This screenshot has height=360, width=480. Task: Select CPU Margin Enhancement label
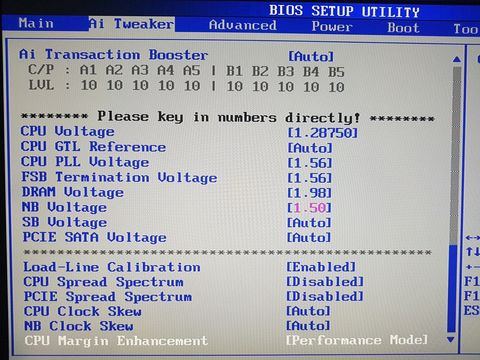pyautogui.click(x=116, y=341)
